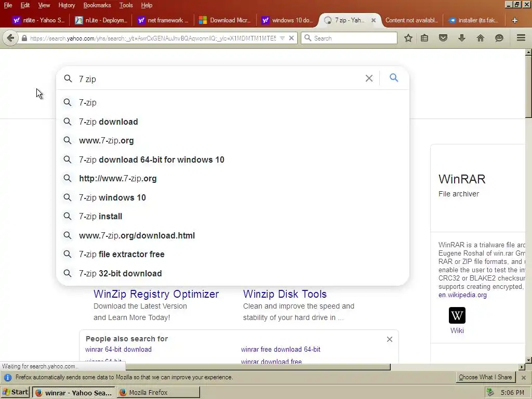Open a new tab with plus button

515,20
